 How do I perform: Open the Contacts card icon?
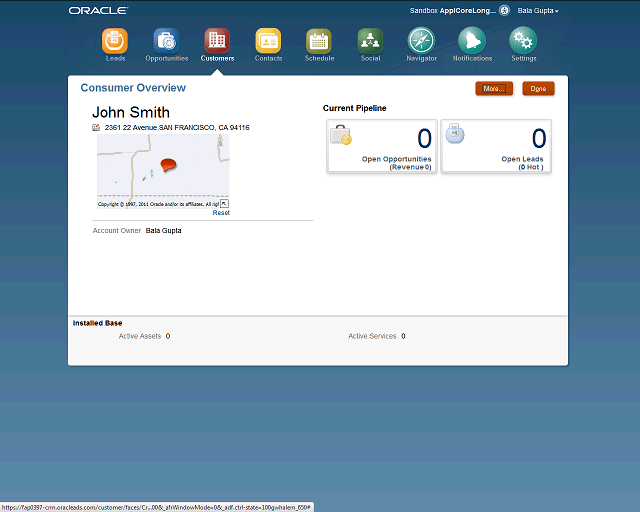point(268,40)
